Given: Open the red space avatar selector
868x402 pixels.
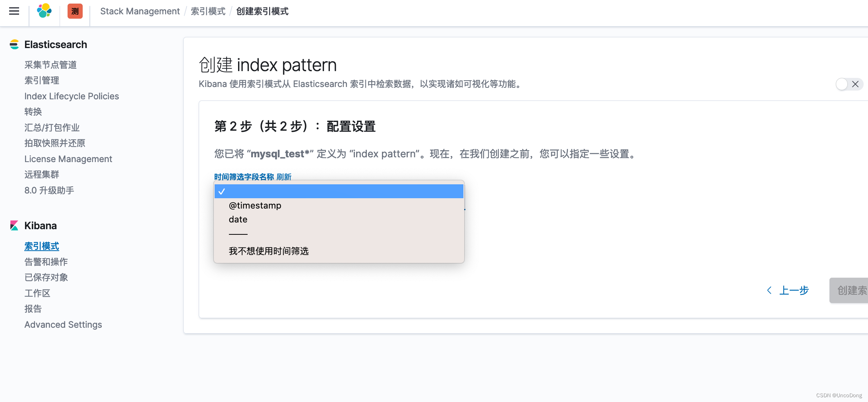Looking at the screenshot, I should pos(75,11).
